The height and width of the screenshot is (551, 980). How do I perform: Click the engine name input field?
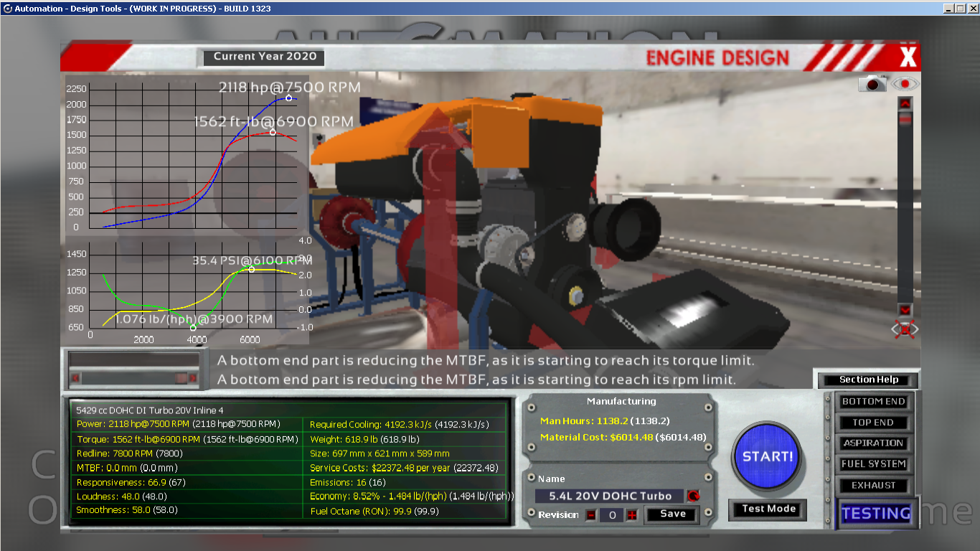(x=610, y=496)
